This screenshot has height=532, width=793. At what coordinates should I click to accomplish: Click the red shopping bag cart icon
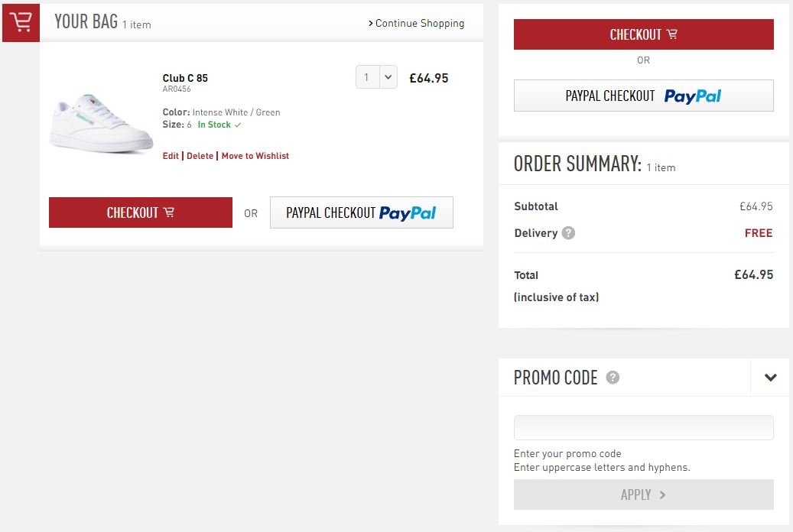pyautogui.click(x=21, y=22)
